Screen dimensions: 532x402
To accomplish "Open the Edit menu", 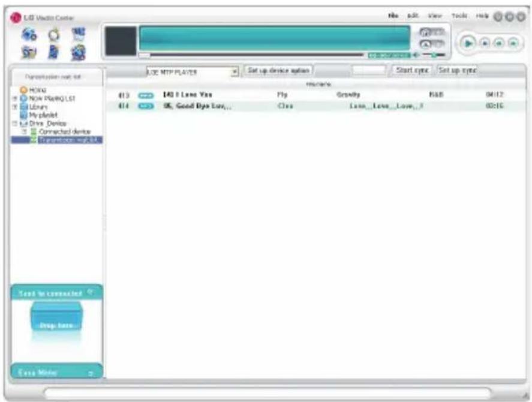I will coord(413,16).
